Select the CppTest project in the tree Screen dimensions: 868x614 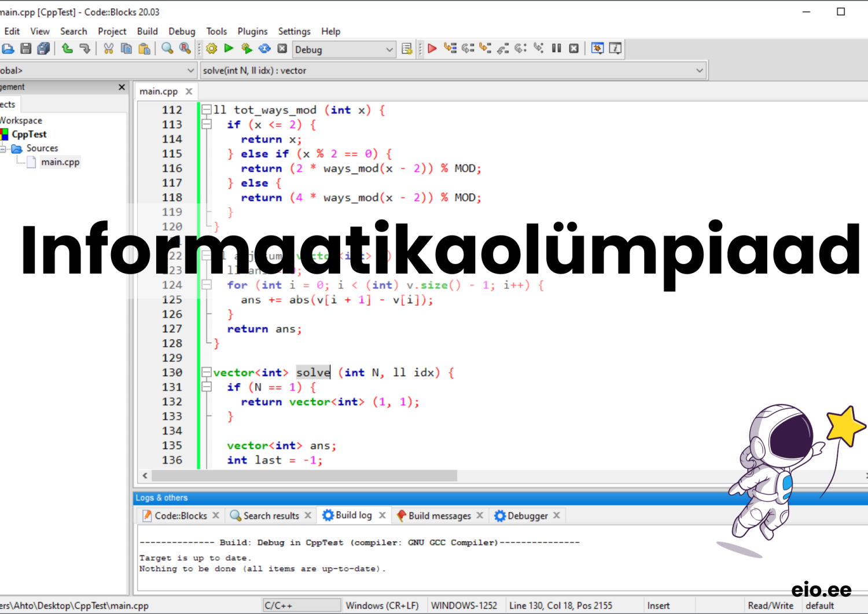(29, 134)
